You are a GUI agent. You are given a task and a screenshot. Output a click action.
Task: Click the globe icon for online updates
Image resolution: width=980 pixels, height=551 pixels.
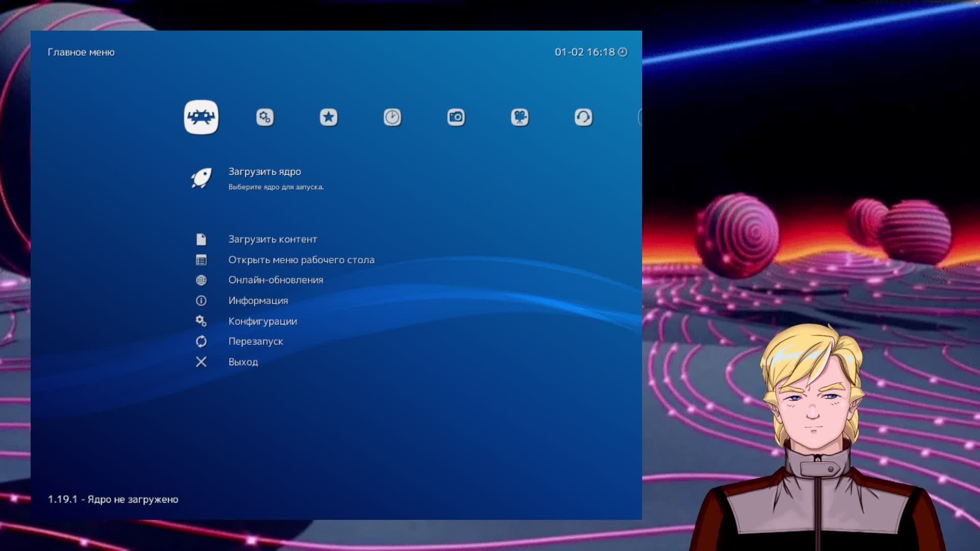(x=201, y=280)
